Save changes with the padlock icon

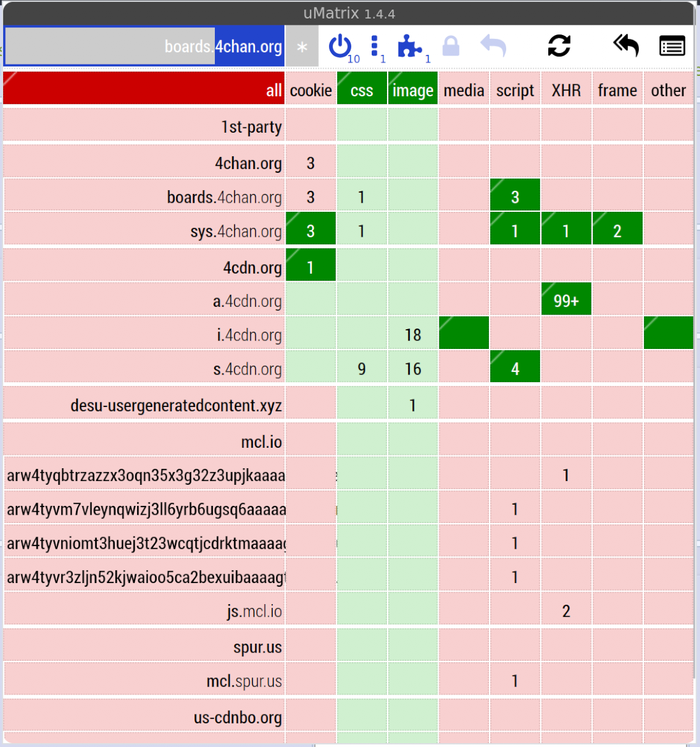click(x=451, y=46)
